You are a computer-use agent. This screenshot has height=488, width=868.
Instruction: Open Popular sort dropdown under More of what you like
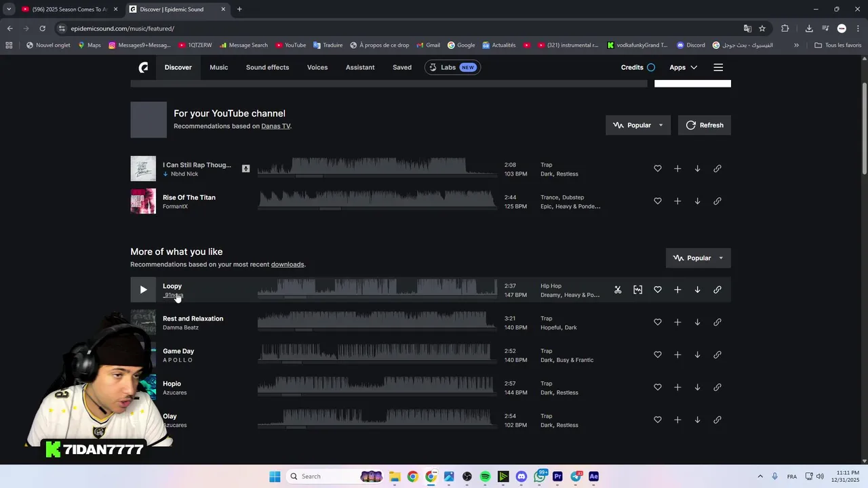tap(698, 258)
